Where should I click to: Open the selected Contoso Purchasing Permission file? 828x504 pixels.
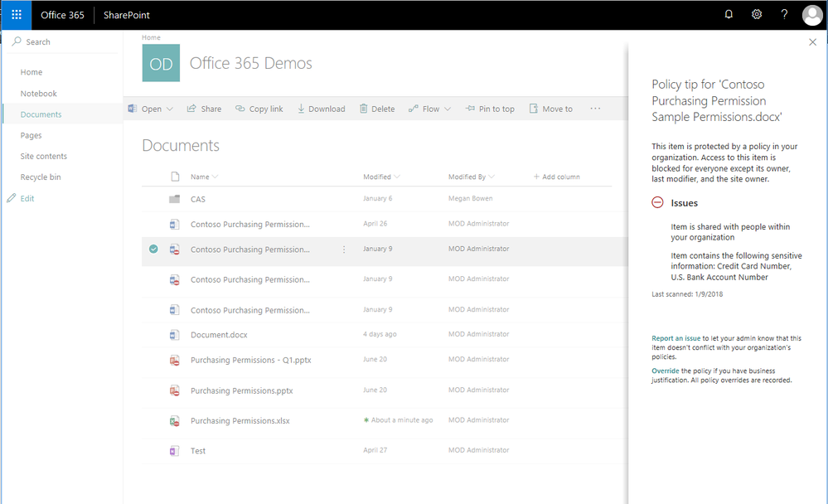tap(250, 250)
